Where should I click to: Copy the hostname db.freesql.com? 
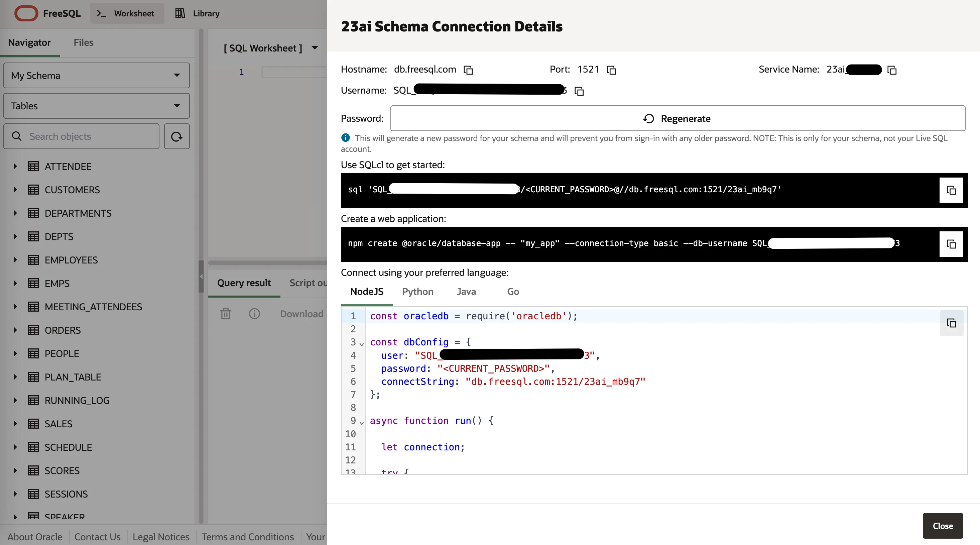pos(468,70)
